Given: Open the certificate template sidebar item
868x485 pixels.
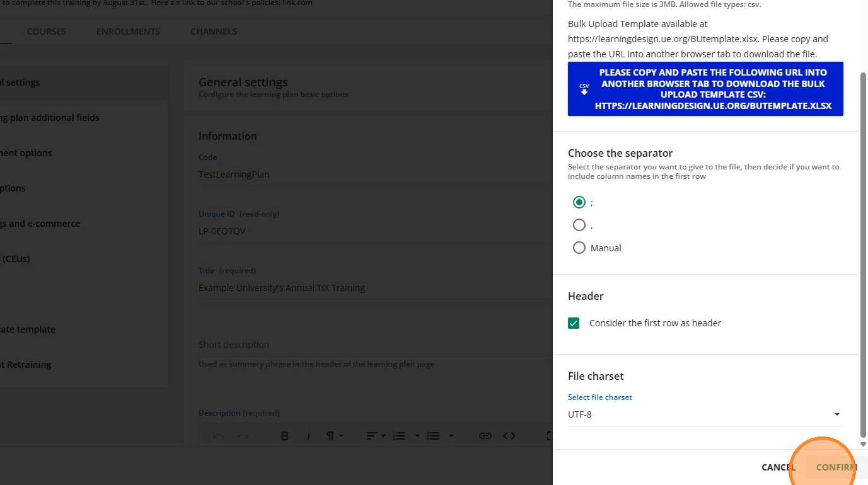Looking at the screenshot, I should coord(84,329).
